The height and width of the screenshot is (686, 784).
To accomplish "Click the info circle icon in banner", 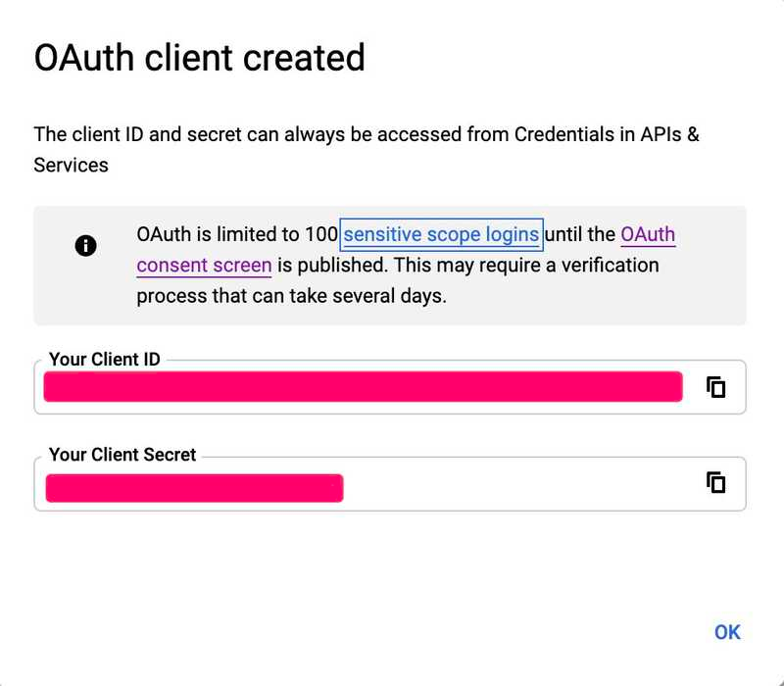I will 85,246.
